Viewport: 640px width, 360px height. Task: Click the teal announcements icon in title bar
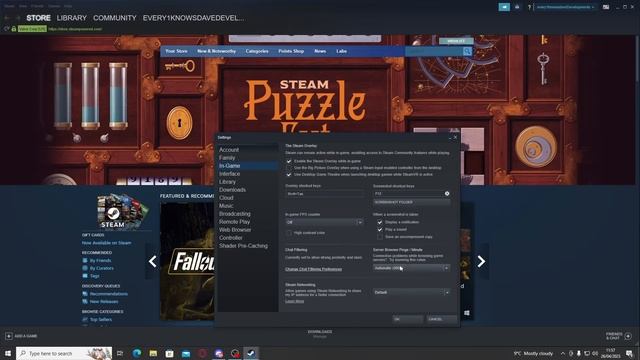pos(504,7)
